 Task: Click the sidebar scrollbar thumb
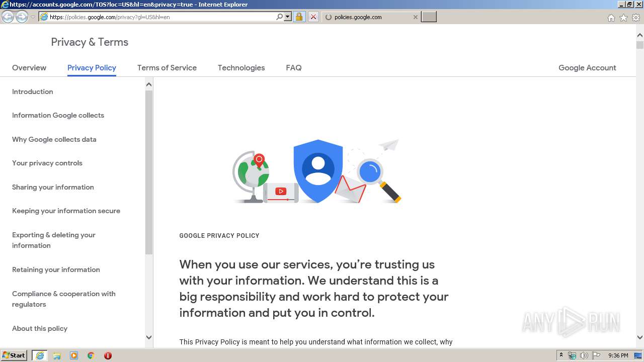click(148, 172)
